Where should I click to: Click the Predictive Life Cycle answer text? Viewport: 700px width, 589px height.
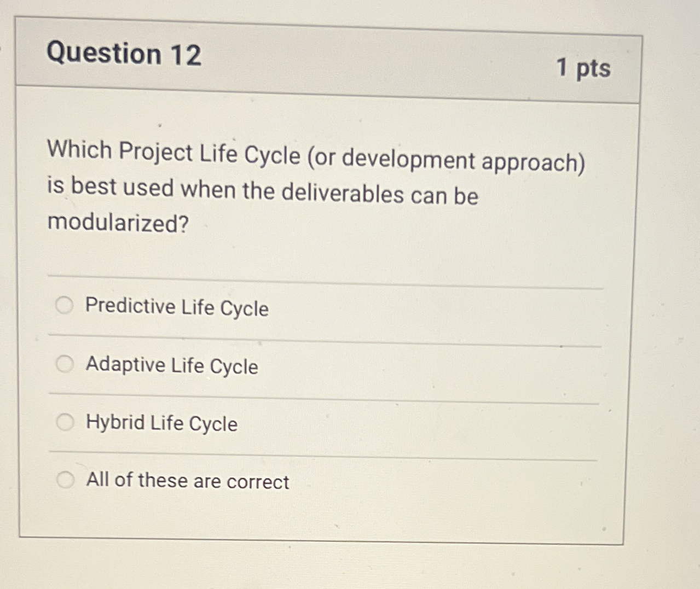[177, 308]
